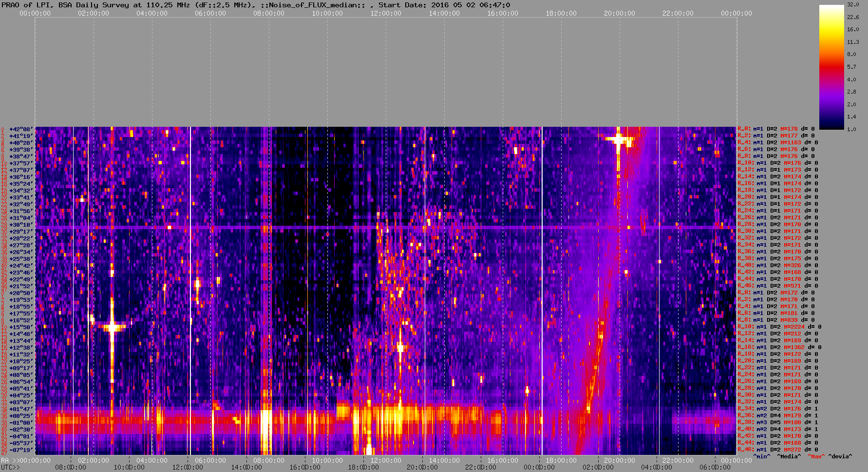Select the R_36 row with M=179
The image size is (868, 472).
coord(778,416)
